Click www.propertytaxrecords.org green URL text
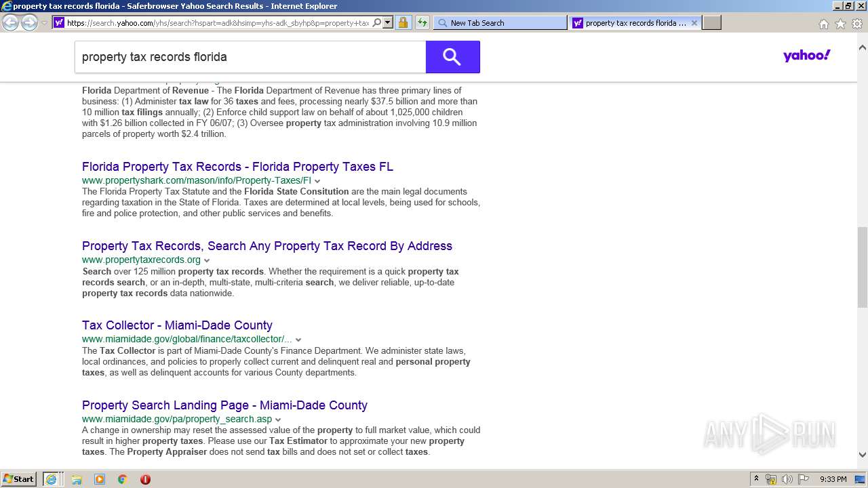Viewport: 868px width, 488px height. pyautogui.click(x=141, y=260)
